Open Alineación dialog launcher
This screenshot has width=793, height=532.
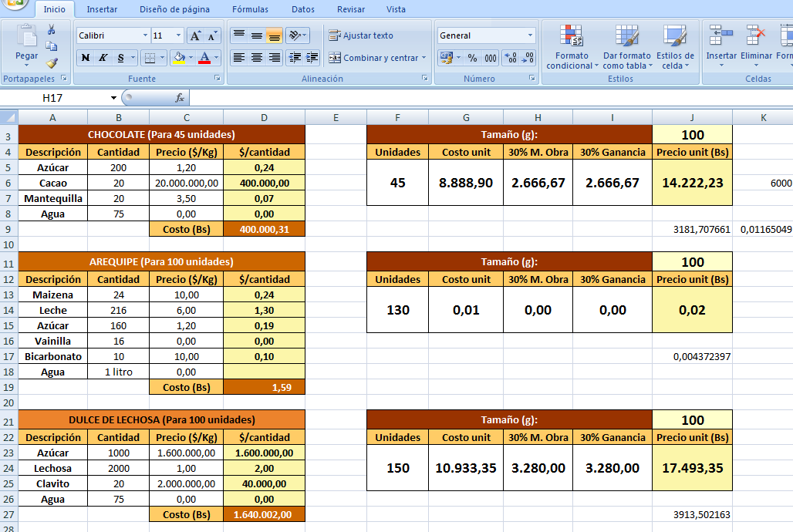coord(425,78)
